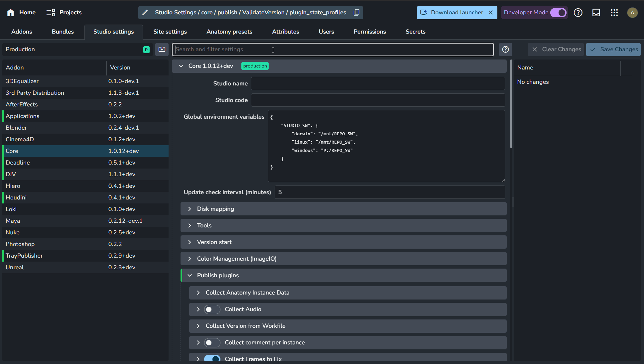Switch to the Anatomy presets tab
The width and height of the screenshot is (644, 364).
pos(229,32)
